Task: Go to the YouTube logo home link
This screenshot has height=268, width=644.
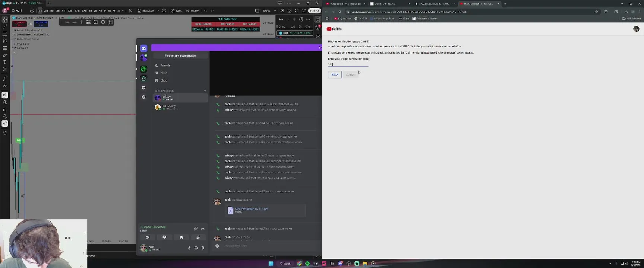Action: click(x=334, y=29)
